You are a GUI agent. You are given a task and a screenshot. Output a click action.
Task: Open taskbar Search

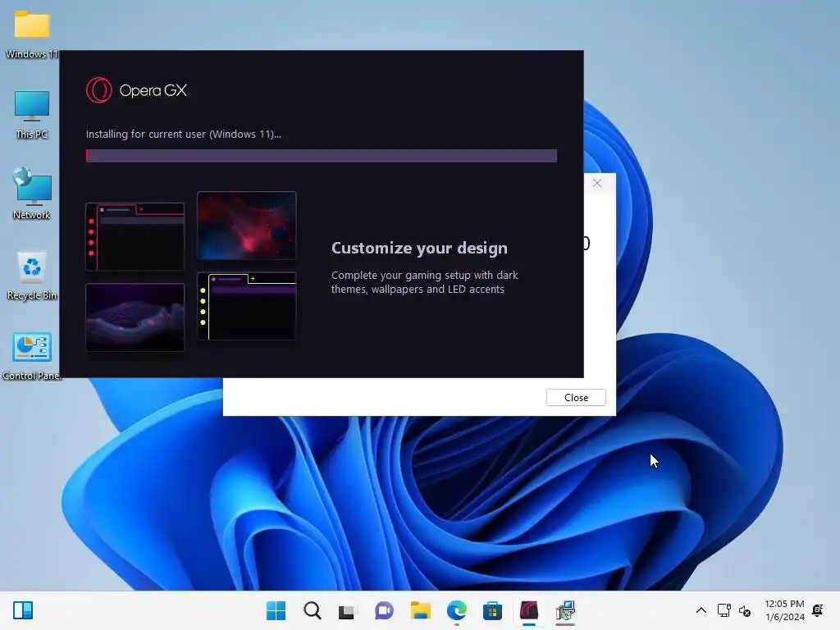tap(313, 610)
